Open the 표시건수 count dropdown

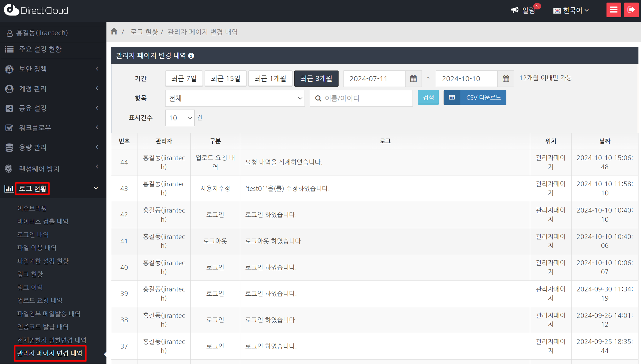[180, 118]
